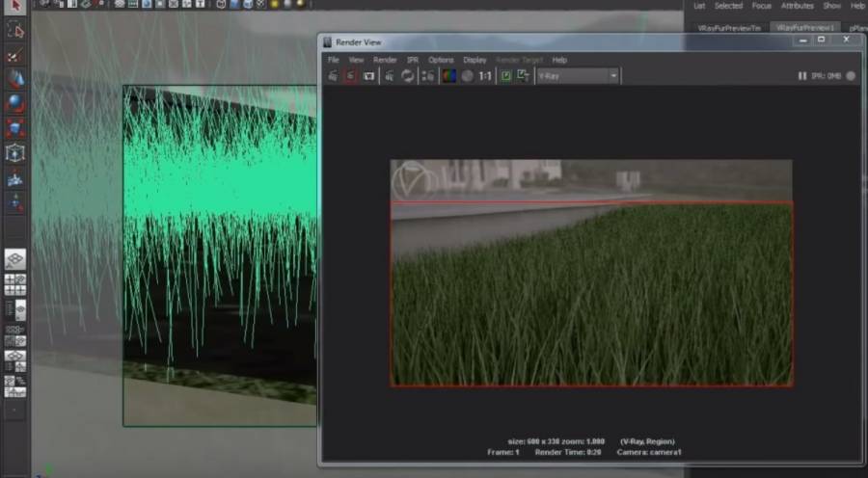Enable wireframe shading in viewport toolbar
868x478 pixels.
coord(222,4)
